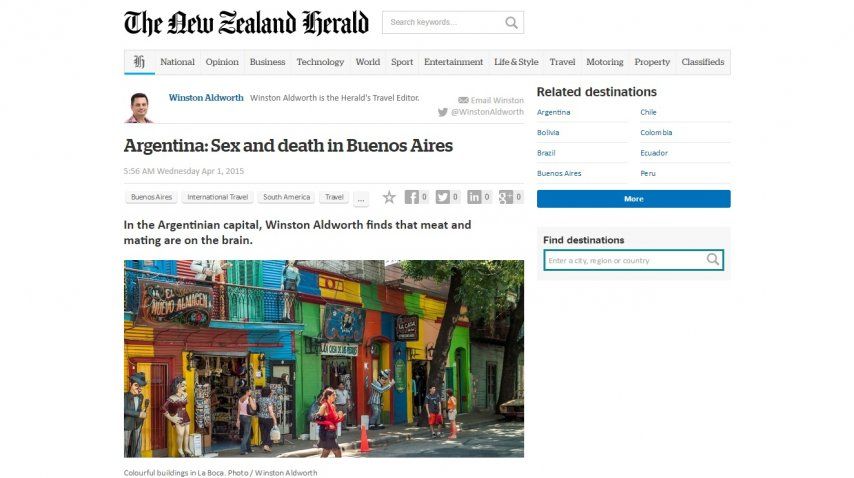Open the Technology section tab
Viewport: 854px width, 478px height.
(x=320, y=62)
